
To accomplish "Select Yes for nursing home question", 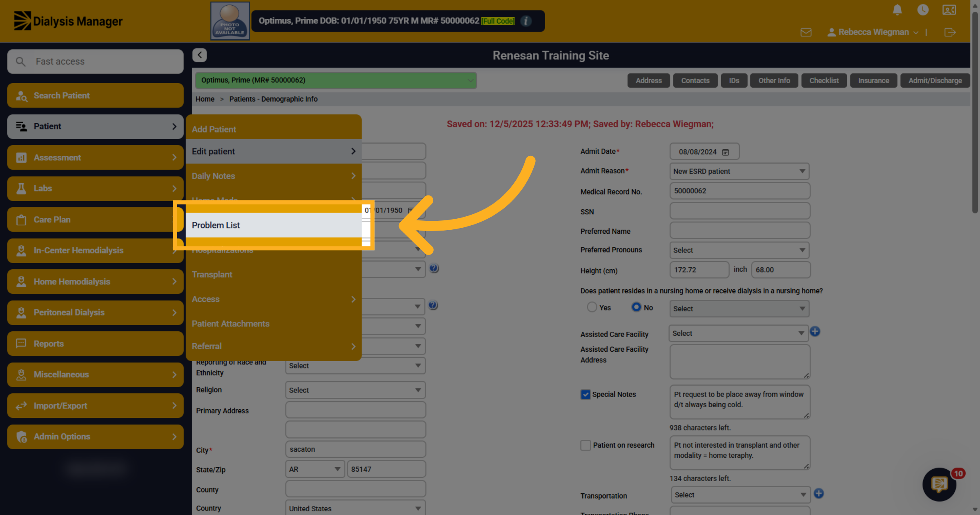I will [592, 307].
